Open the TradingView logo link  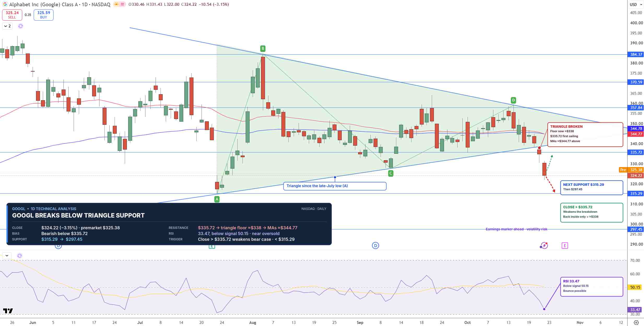tap(8, 311)
